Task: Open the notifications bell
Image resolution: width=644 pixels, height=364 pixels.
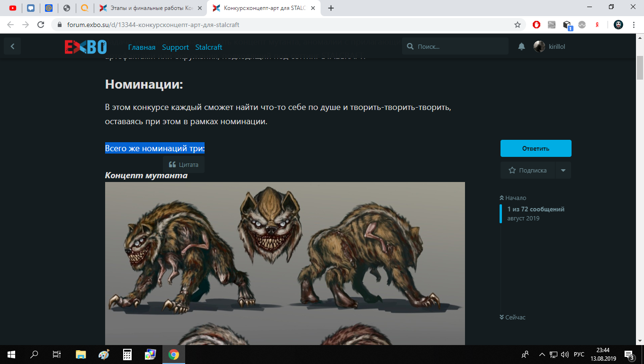Action: [521, 46]
